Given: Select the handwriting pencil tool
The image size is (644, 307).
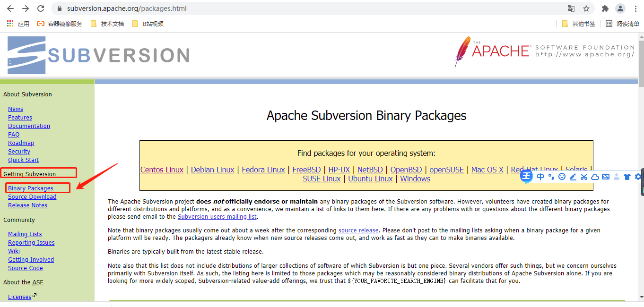Looking at the screenshot, I should [573, 177].
